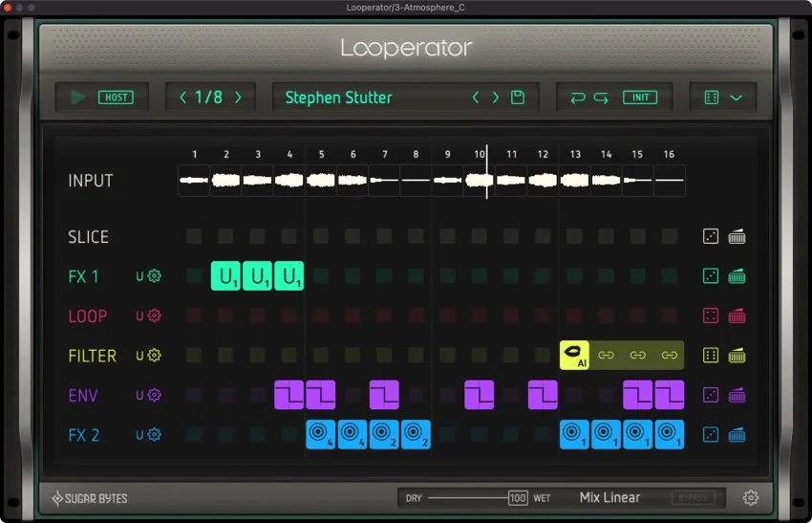
Task: Clear the FX 1 row with eraser icon
Action: coord(737,275)
